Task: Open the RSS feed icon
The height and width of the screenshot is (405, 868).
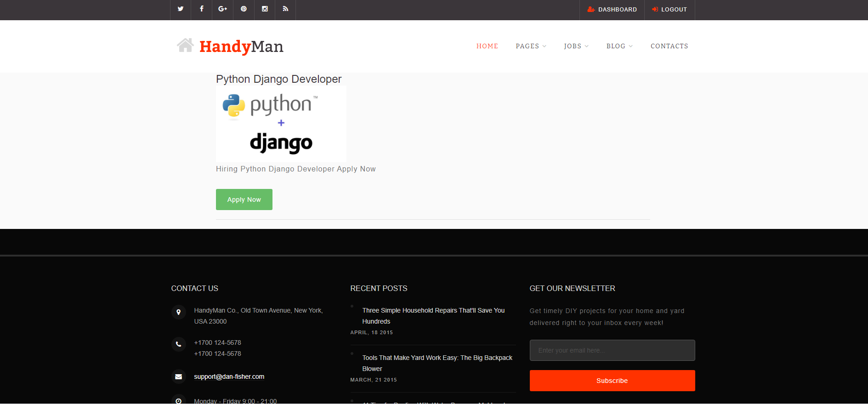Action: pyautogui.click(x=285, y=9)
